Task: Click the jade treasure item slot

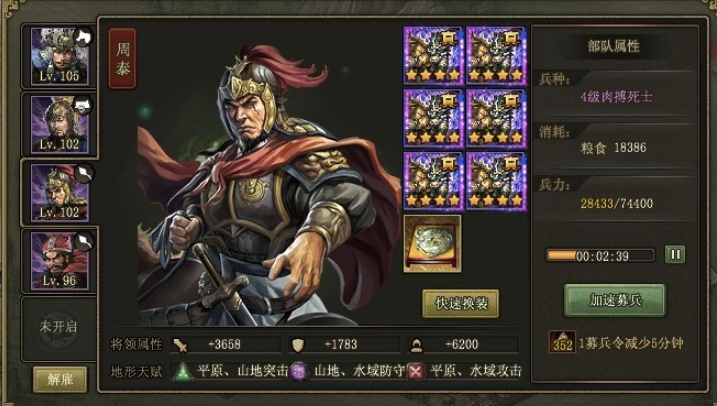Action: tap(433, 244)
